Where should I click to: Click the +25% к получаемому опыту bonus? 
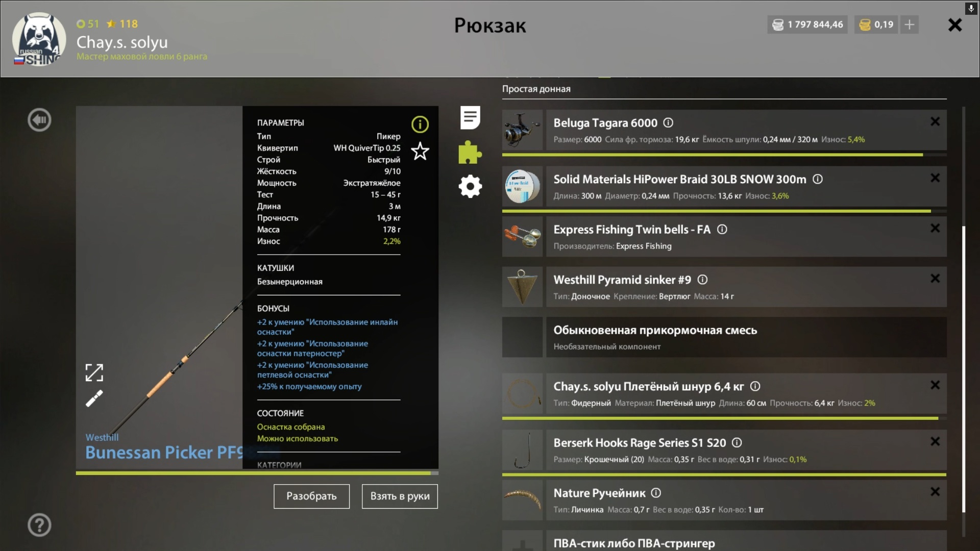coord(309,387)
